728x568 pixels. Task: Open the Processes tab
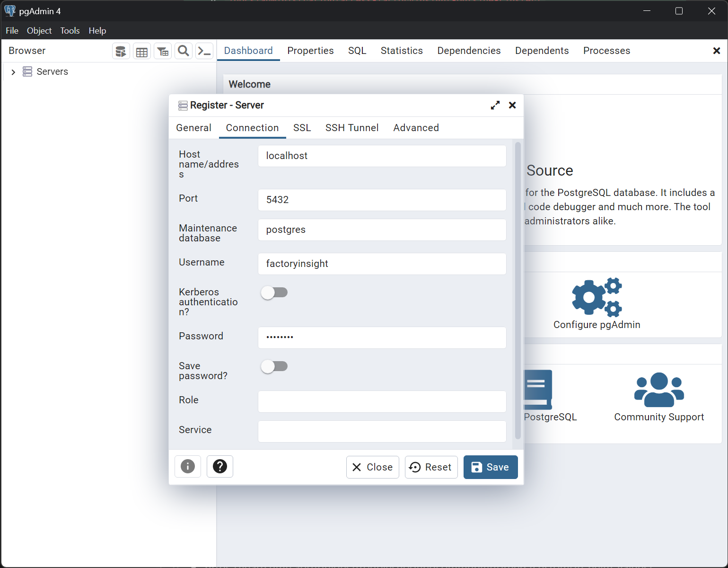click(607, 51)
